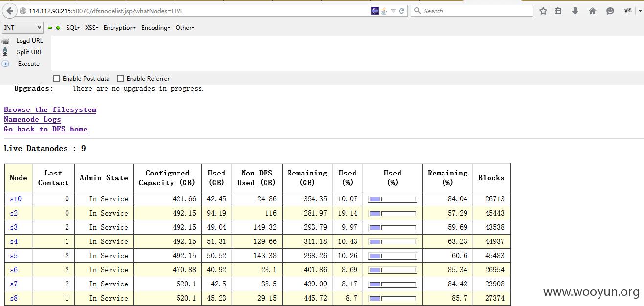Open datanode s8 link

pos(14,298)
